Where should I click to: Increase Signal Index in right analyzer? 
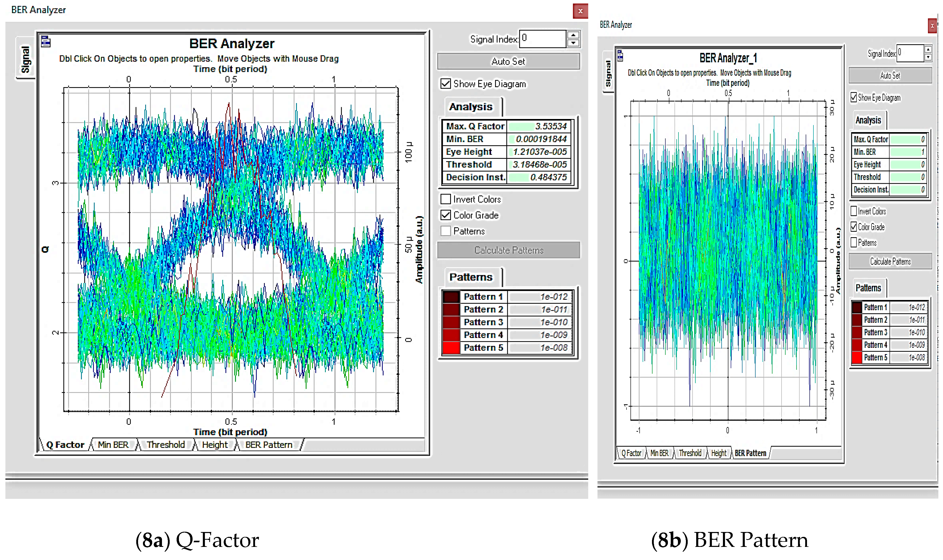pyautogui.click(x=928, y=49)
